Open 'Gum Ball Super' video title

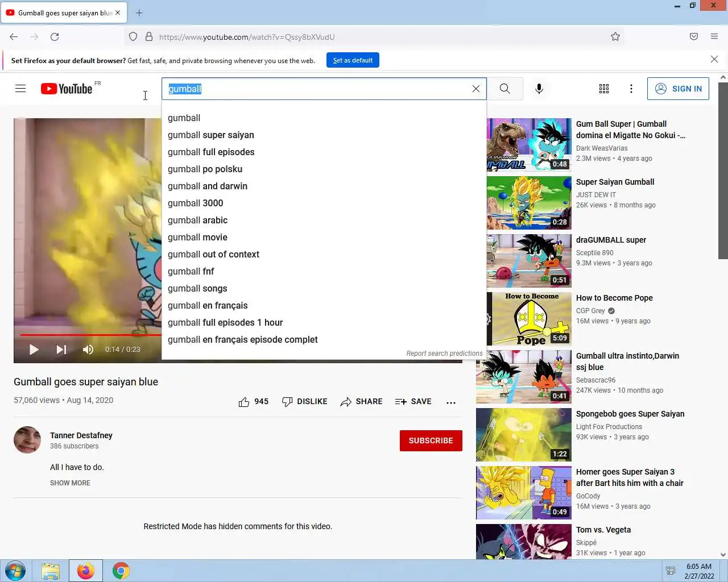(x=631, y=130)
